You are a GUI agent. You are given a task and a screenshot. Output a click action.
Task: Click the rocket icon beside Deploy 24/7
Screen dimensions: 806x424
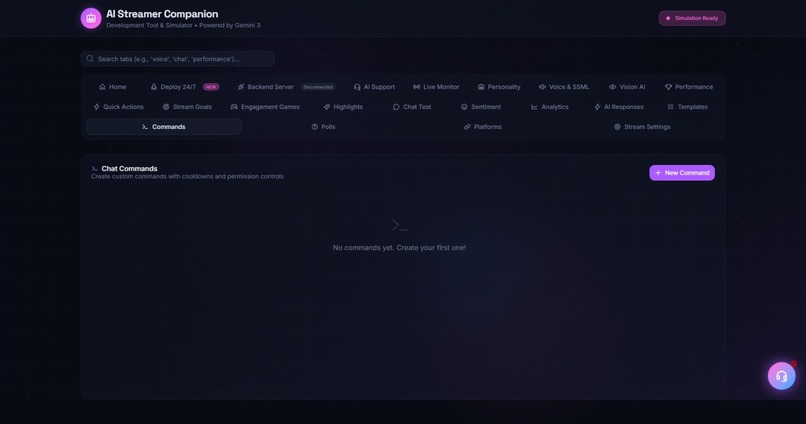click(x=154, y=87)
